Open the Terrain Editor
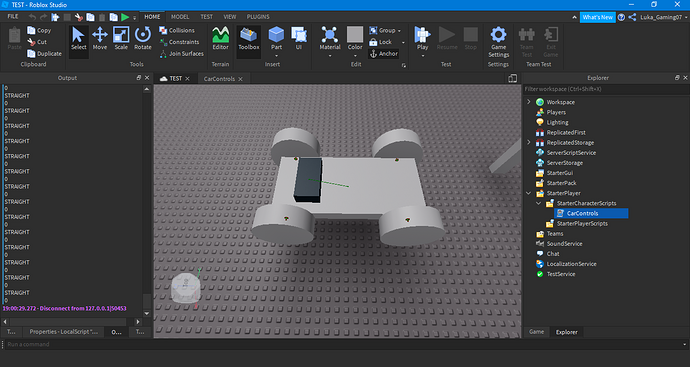 pyautogui.click(x=220, y=38)
